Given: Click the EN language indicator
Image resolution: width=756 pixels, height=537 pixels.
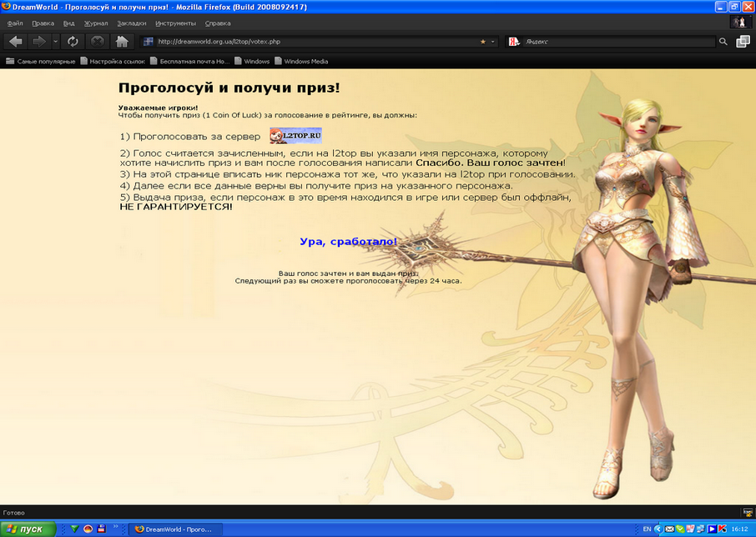Looking at the screenshot, I should click(x=647, y=529).
